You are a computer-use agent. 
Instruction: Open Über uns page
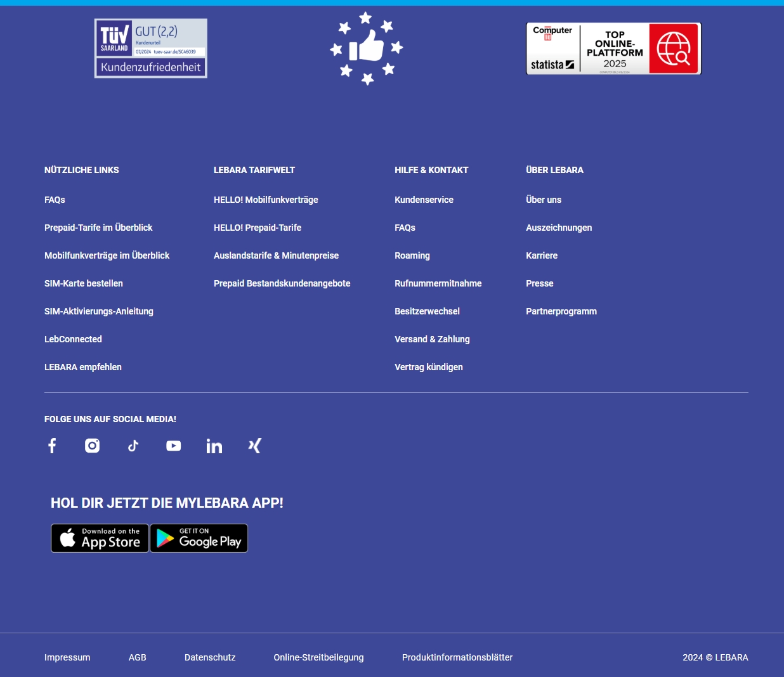(544, 200)
